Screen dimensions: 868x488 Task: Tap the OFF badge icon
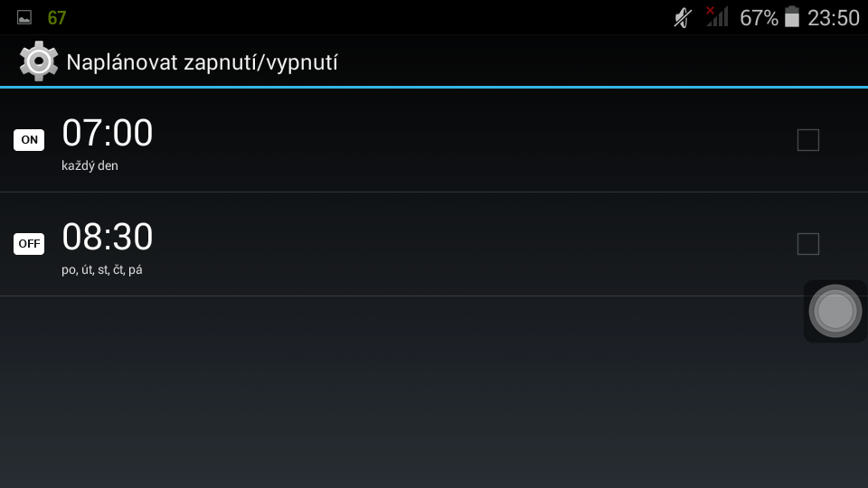pyautogui.click(x=29, y=243)
